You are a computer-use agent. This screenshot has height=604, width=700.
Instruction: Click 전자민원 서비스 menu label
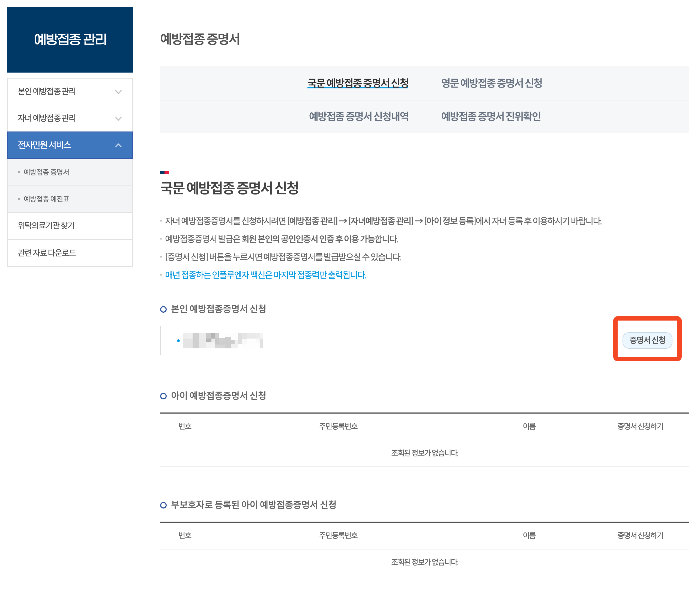tap(44, 145)
